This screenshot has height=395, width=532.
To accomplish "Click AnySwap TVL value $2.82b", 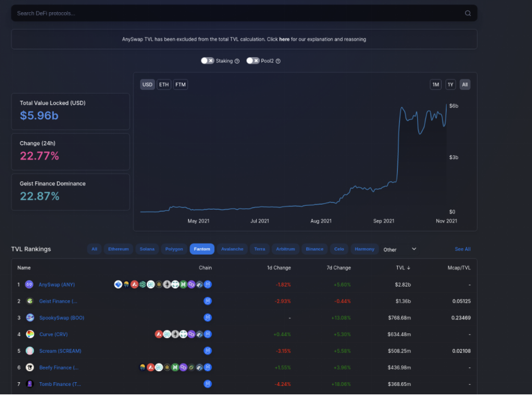I will (403, 285).
